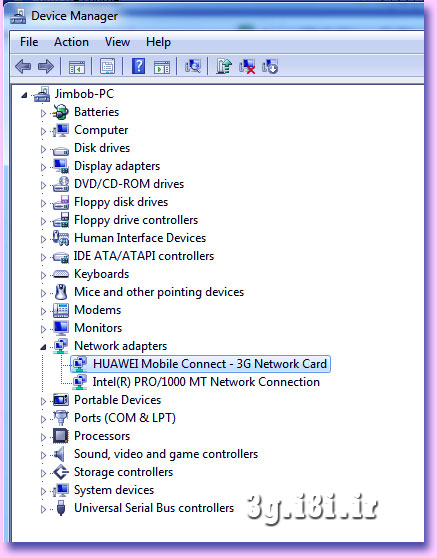The image size is (437, 558).
Task: Open the File menu
Action: pyautogui.click(x=29, y=42)
